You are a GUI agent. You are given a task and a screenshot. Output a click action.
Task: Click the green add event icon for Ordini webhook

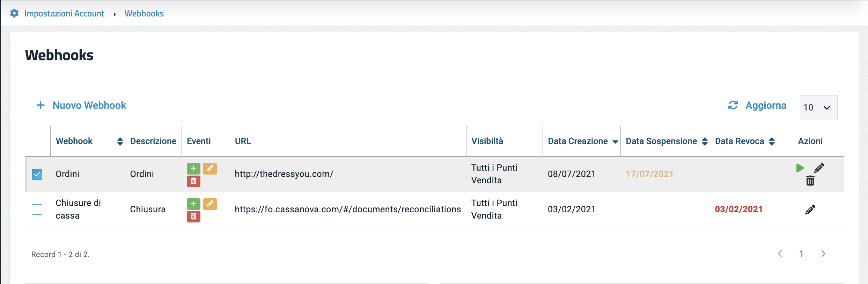coord(193,168)
